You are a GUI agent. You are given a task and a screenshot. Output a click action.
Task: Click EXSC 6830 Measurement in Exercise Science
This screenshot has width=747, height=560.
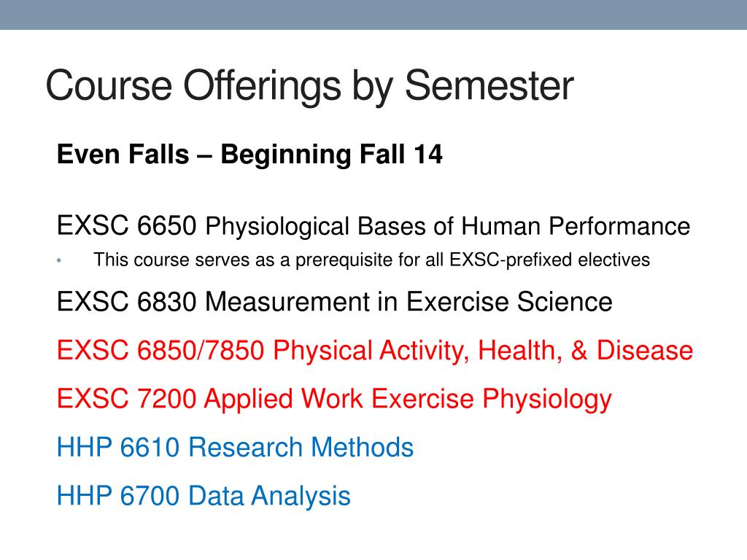[x=334, y=302]
